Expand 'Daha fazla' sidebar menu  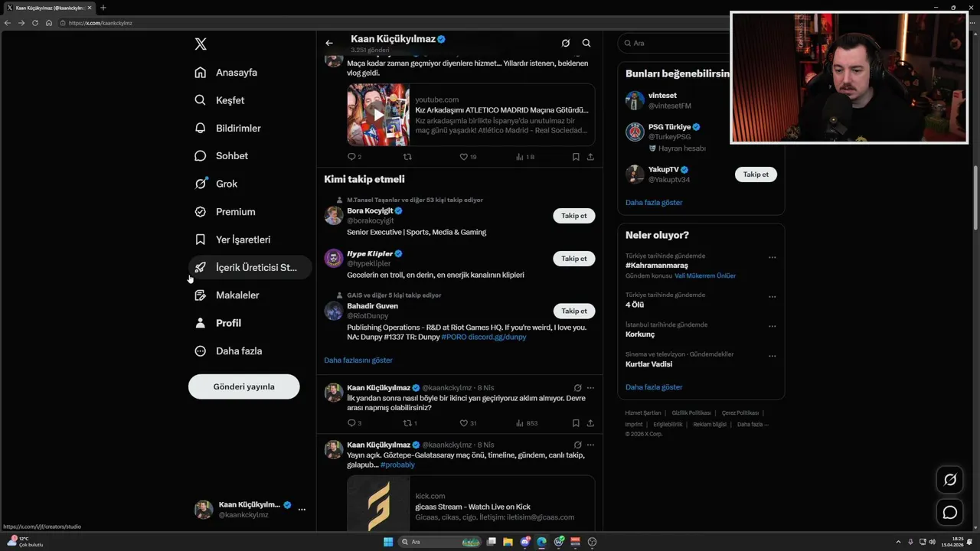[x=228, y=350]
